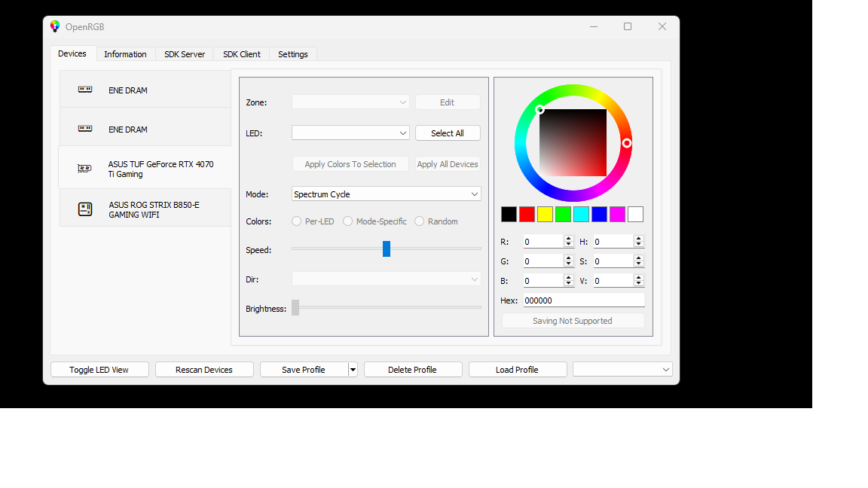Click the Select All button
This screenshot has width=868, height=488.
pyautogui.click(x=448, y=133)
